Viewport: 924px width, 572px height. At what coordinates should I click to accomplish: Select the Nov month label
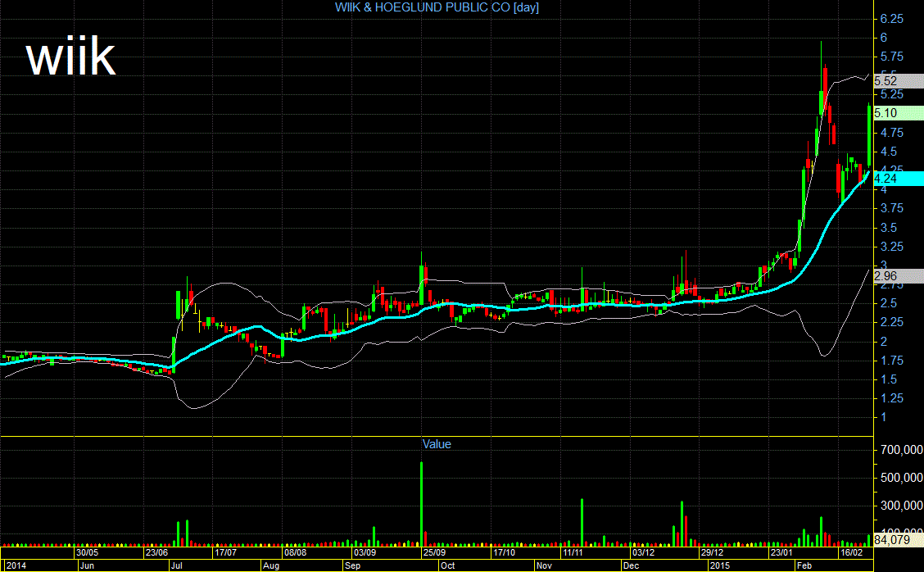coord(544,565)
